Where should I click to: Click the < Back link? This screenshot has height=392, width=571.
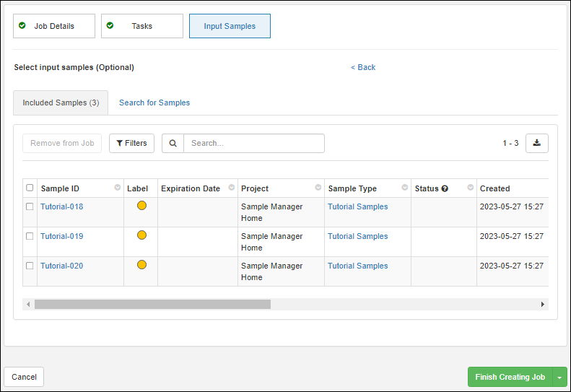click(x=363, y=67)
